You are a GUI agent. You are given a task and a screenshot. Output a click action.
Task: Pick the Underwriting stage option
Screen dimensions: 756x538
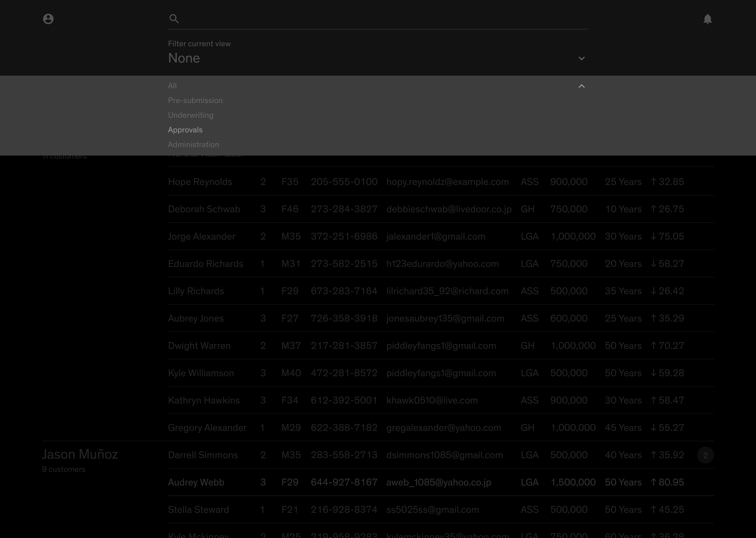pos(191,115)
